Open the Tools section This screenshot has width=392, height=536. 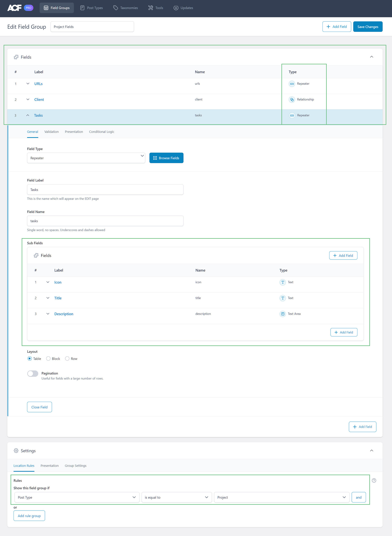click(x=156, y=8)
